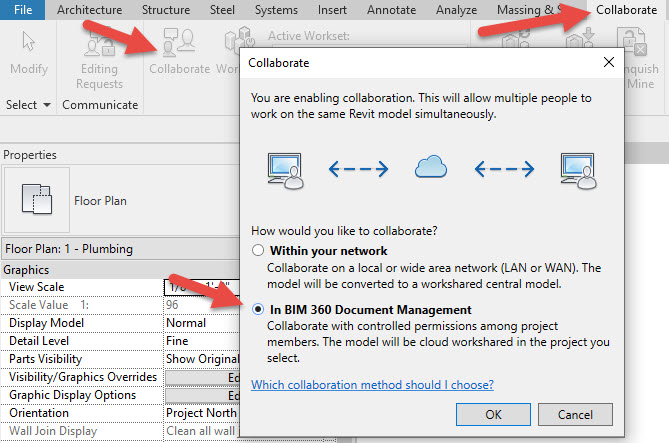The width and height of the screenshot is (669, 443).
Task: Click the Detail Level value field
Action: [200, 341]
